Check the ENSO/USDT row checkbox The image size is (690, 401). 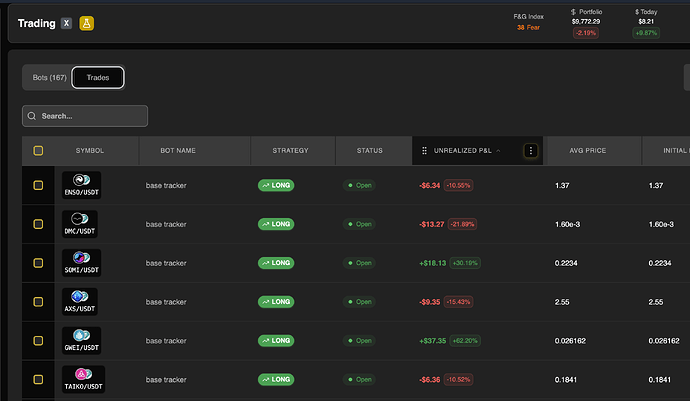(x=38, y=185)
